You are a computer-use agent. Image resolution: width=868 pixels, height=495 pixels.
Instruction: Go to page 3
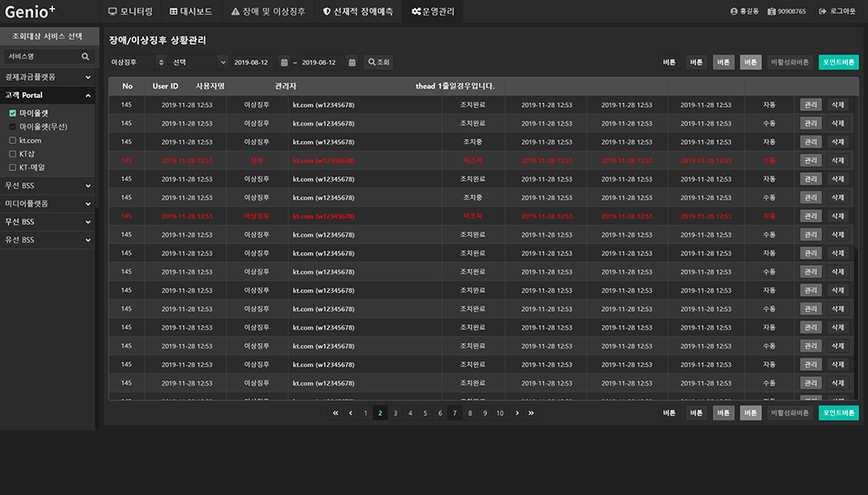(x=395, y=413)
